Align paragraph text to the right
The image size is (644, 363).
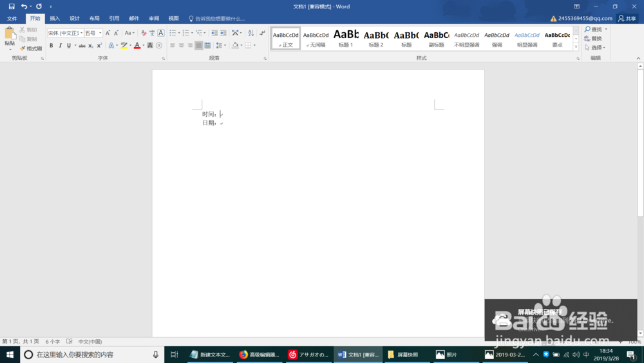[x=190, y=45]
